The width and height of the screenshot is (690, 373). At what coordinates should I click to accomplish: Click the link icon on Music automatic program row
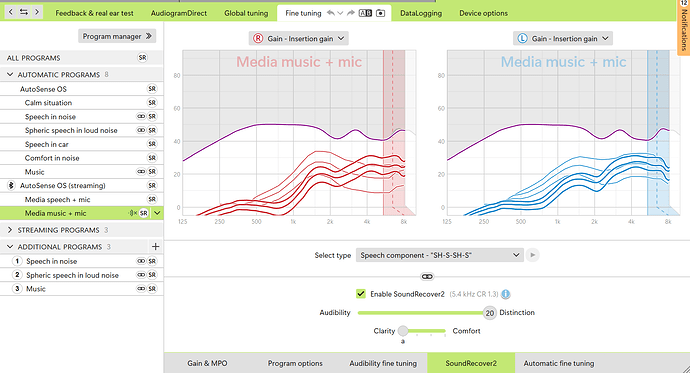141,172
